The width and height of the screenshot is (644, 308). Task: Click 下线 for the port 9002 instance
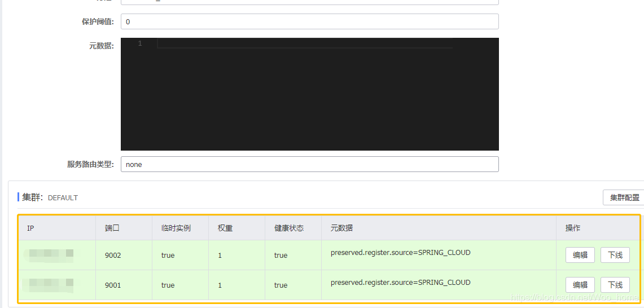tap(615, 255)
